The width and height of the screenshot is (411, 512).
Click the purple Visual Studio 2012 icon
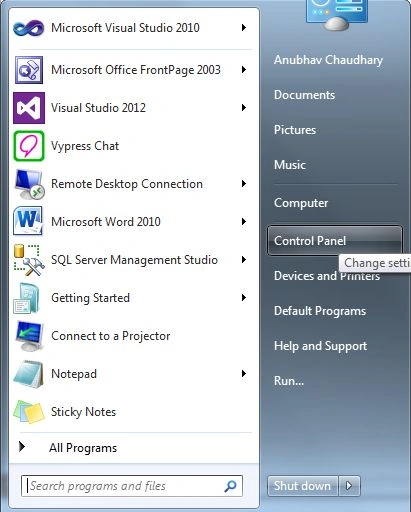tap(29, 108)
